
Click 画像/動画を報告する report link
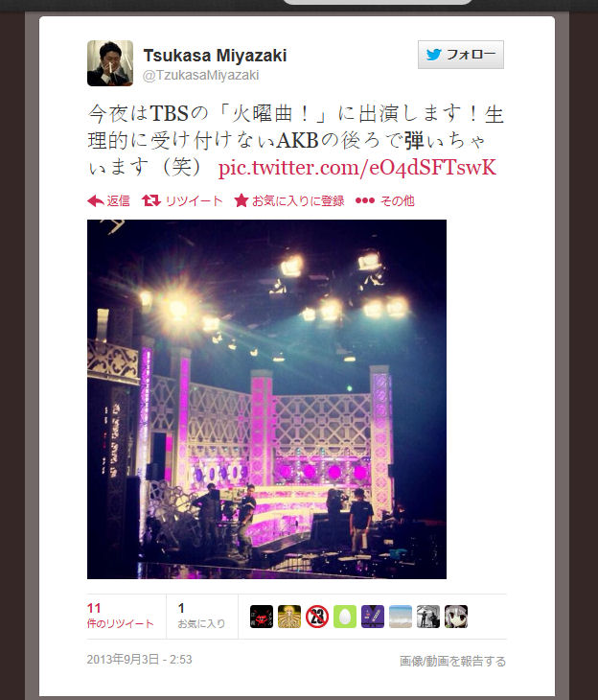pyautogui.click(x=452, y=661)
